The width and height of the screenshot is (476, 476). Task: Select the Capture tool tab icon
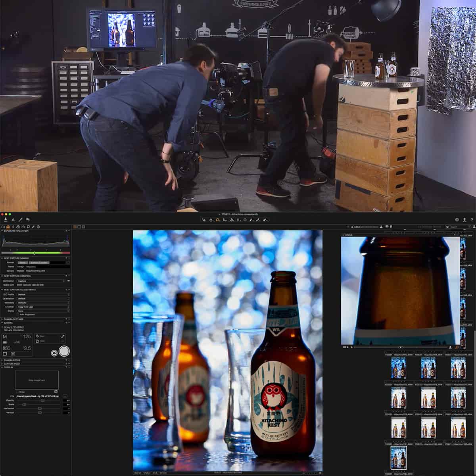point(8,227)
